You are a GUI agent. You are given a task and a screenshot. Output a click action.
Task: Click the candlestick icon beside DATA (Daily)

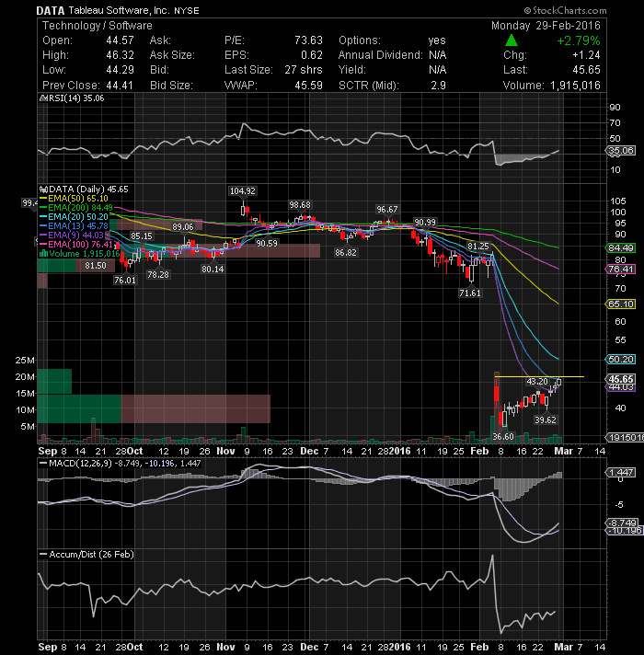click(x=43, y=190)
